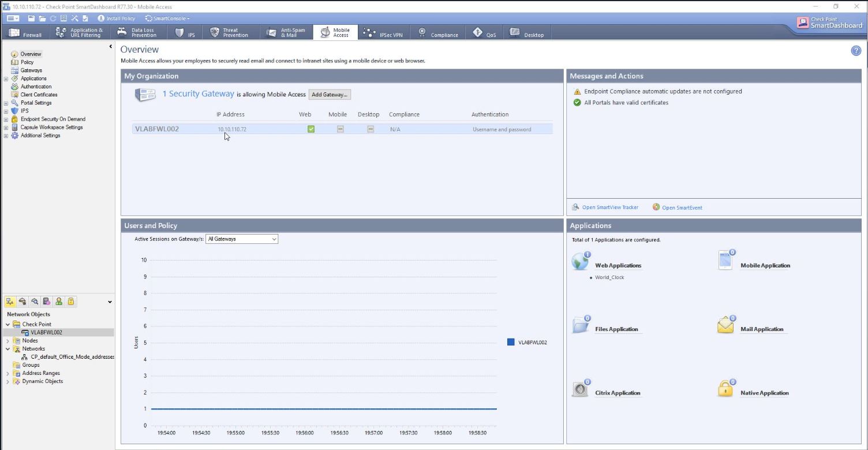This screenshot has height=450, width=868.
Task: Click the Add Gateway button
Action: click(330, 95)
